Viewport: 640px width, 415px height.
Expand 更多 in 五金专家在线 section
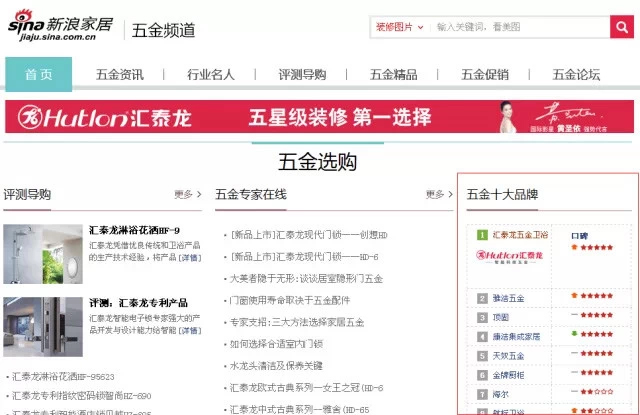439,194
